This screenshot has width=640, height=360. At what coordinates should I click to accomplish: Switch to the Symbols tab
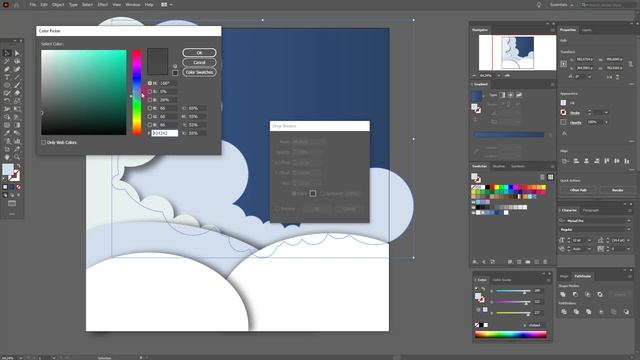(518, 167)
